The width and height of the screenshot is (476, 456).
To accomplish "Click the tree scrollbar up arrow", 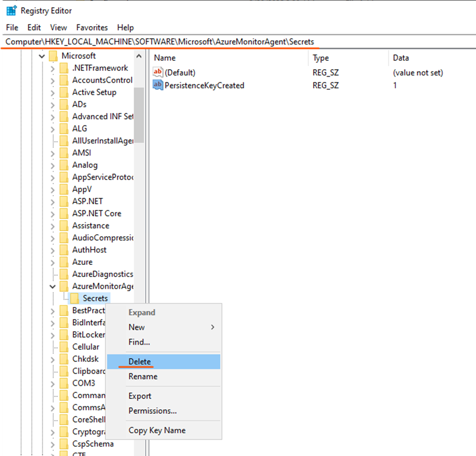I will [x=139, y=56].
